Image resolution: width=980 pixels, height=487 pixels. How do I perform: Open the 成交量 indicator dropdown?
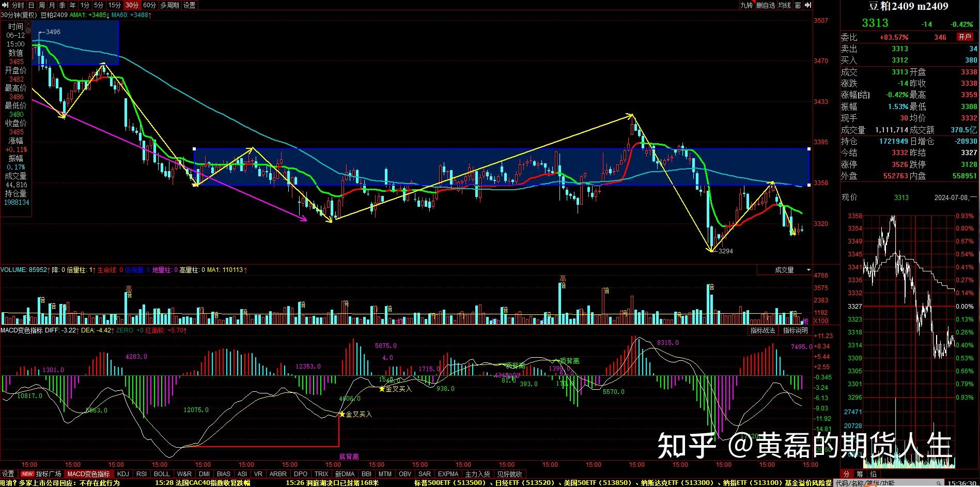[785, 270]
